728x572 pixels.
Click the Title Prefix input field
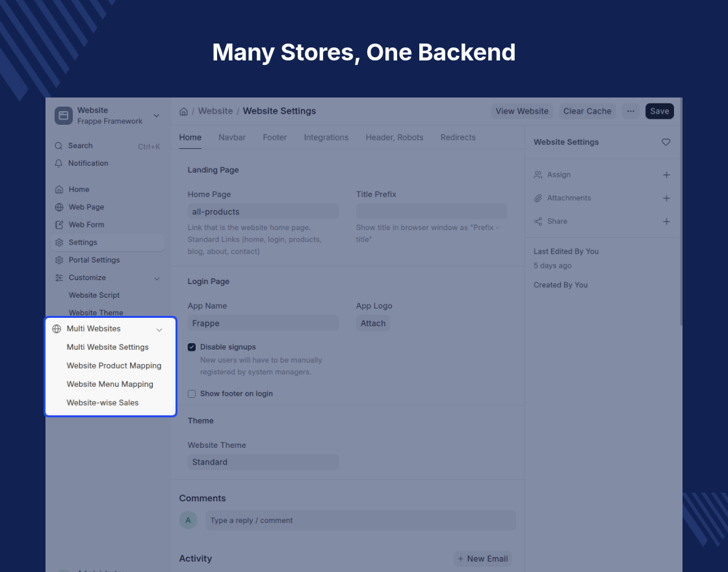pyautogui.click(x=432, y=212)
